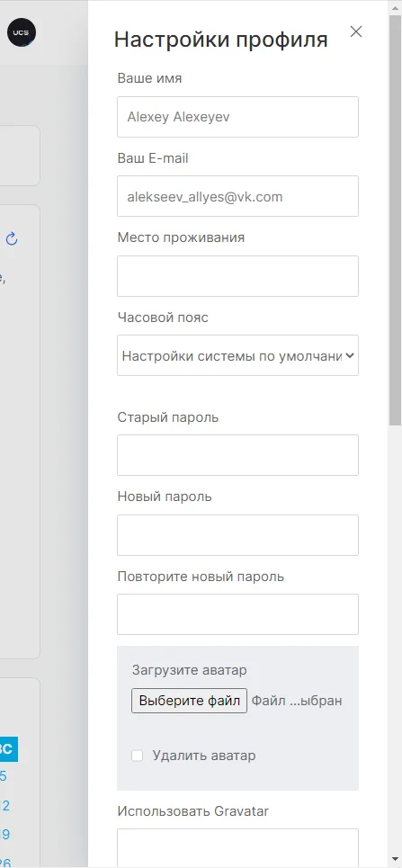Click the UCS round logo icon
The height and width of the screenshot is (868, 402).
22,32
